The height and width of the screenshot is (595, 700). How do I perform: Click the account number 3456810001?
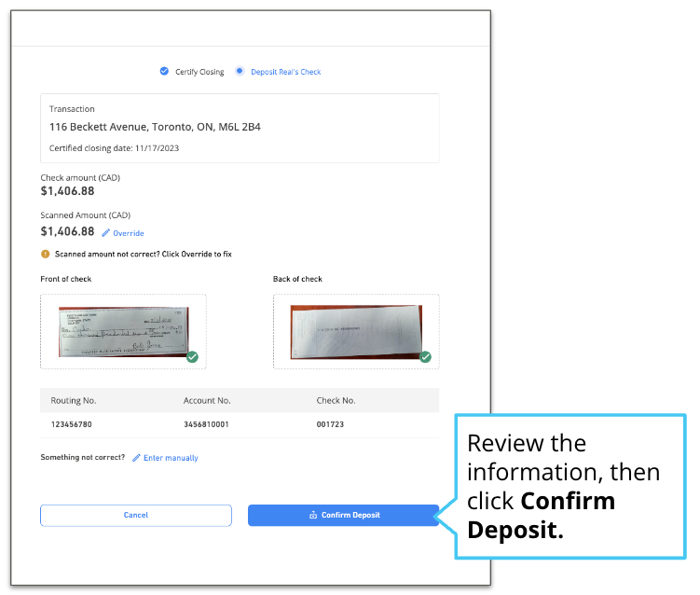[206, 424]
